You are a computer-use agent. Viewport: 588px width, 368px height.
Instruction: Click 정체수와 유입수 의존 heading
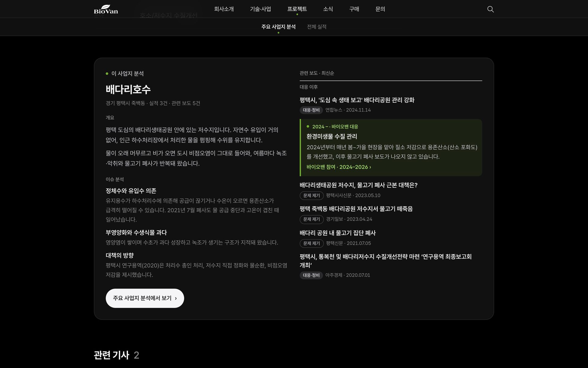(x=131, y=191)
